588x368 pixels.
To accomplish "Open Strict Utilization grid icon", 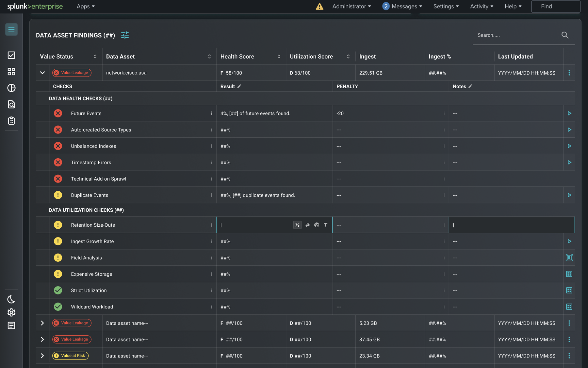I will point(569,290).
